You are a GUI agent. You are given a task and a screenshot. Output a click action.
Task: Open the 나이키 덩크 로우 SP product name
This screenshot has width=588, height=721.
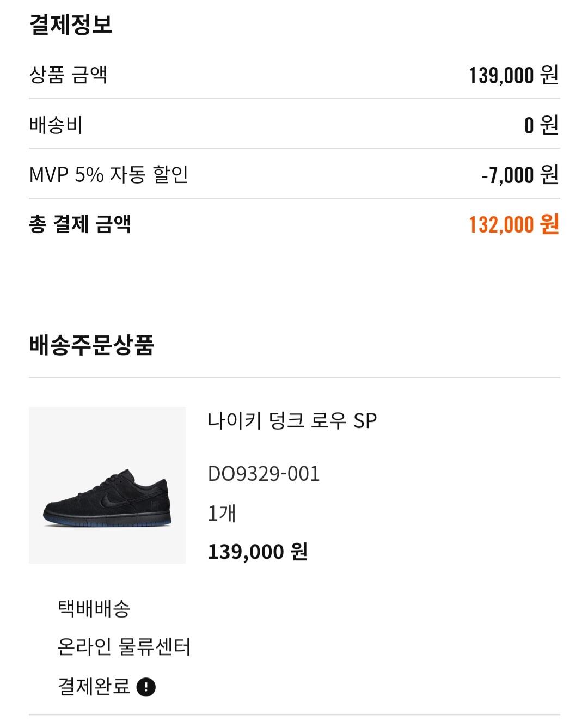[x=292, y=421]
